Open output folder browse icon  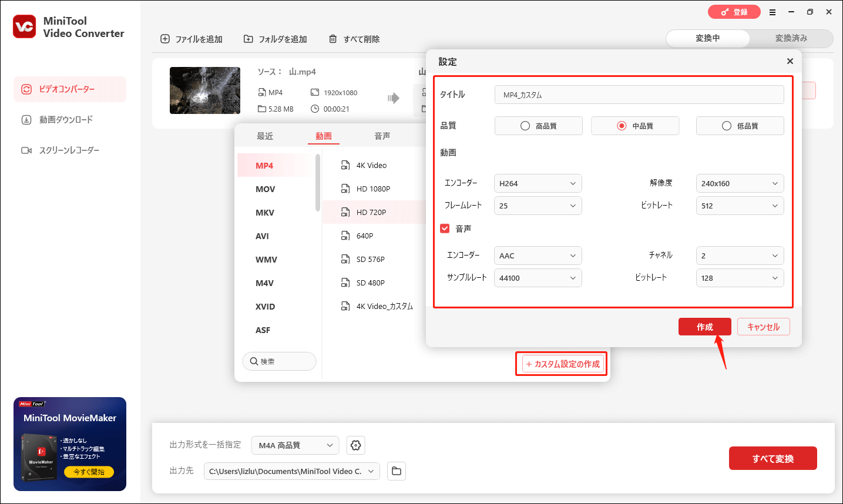point(397,471)
